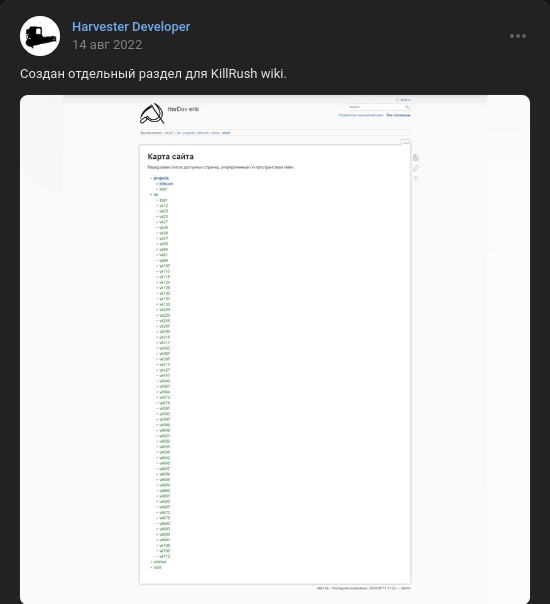
Task: Click the Harvester Developer avatar picture
Action: coord(40,36)
